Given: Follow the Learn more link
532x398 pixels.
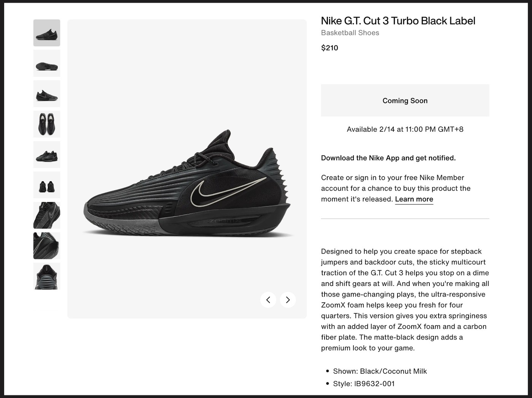Looking at the screenshot, I should (x=414, y=199).
